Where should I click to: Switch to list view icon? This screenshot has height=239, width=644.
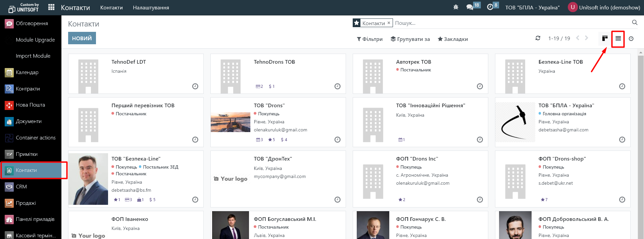618,39
